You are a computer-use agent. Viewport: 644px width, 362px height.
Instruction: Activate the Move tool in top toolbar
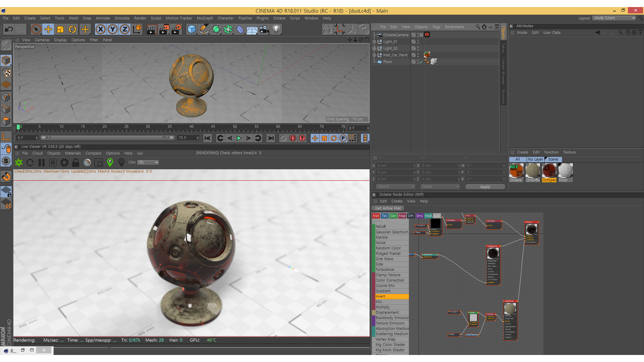tap(48, 29)
